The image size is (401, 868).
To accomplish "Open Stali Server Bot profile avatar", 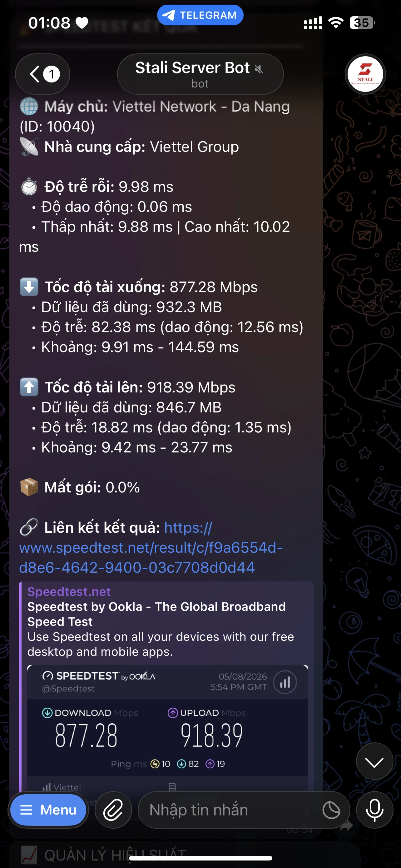I will [x=365, y=74].
